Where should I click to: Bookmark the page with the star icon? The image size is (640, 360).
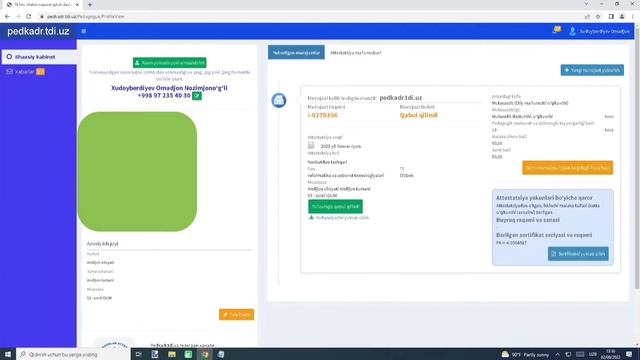point(598,16)
